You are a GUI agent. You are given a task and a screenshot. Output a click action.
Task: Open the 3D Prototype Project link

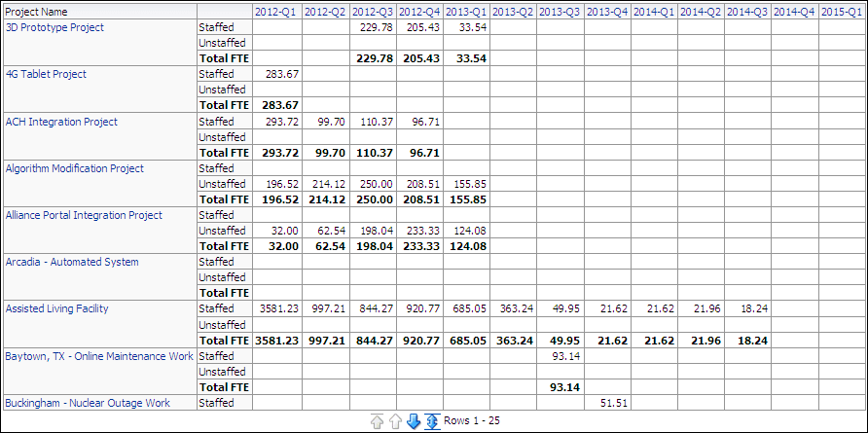54,27
